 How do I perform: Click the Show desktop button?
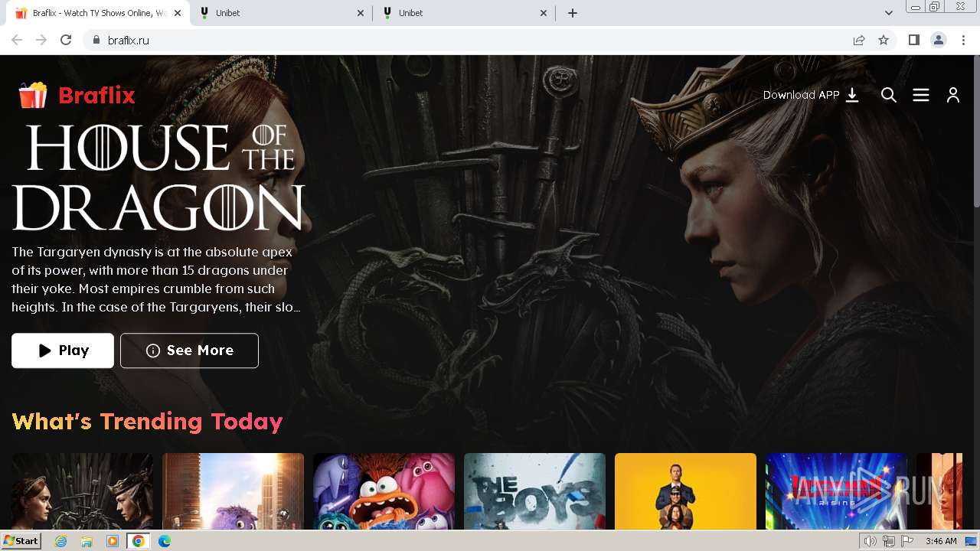[972, 541]
